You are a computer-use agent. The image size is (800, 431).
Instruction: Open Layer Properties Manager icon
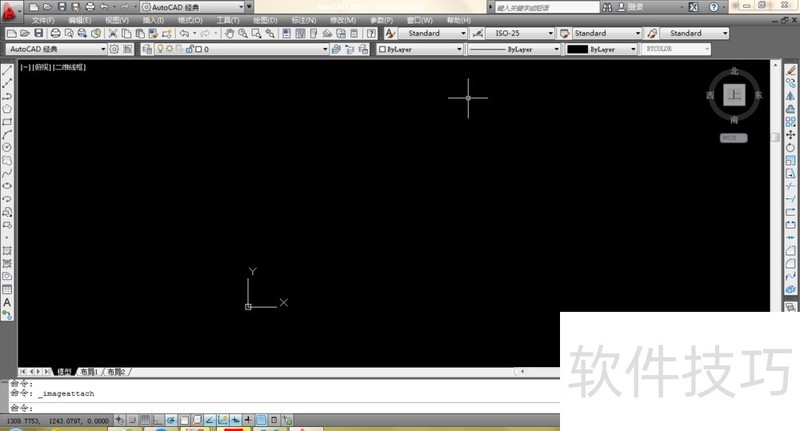point(147,49)
